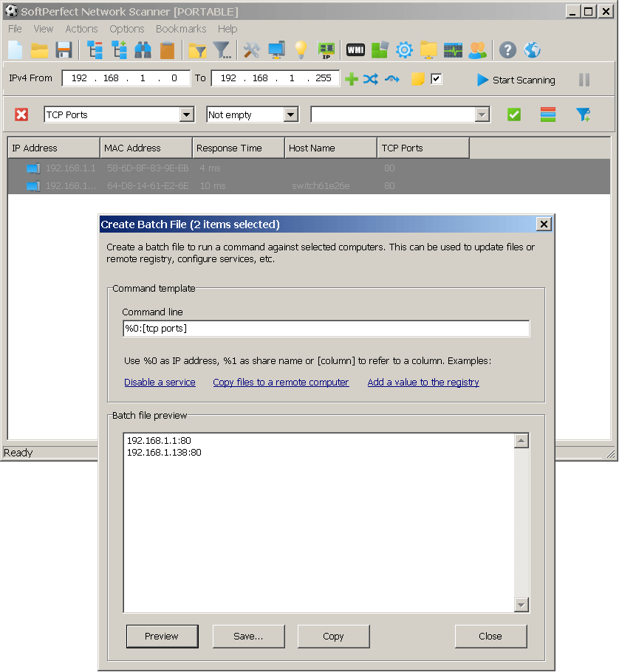Click the folder filter toolbar icon
This screenshot has width=619, height=672.
[198, 50]
